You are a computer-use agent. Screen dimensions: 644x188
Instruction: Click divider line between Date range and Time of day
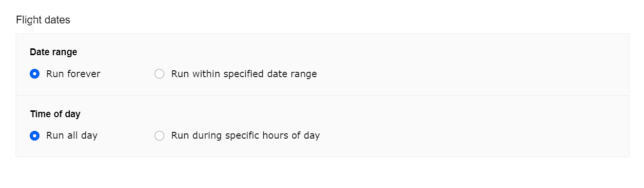coord(323,95)
